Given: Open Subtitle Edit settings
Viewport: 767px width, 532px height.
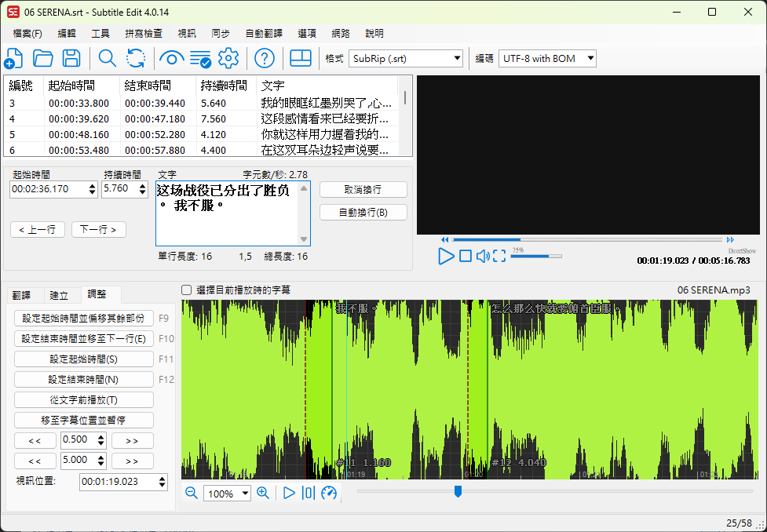Looking at the screenshot, I should point(229,58).
